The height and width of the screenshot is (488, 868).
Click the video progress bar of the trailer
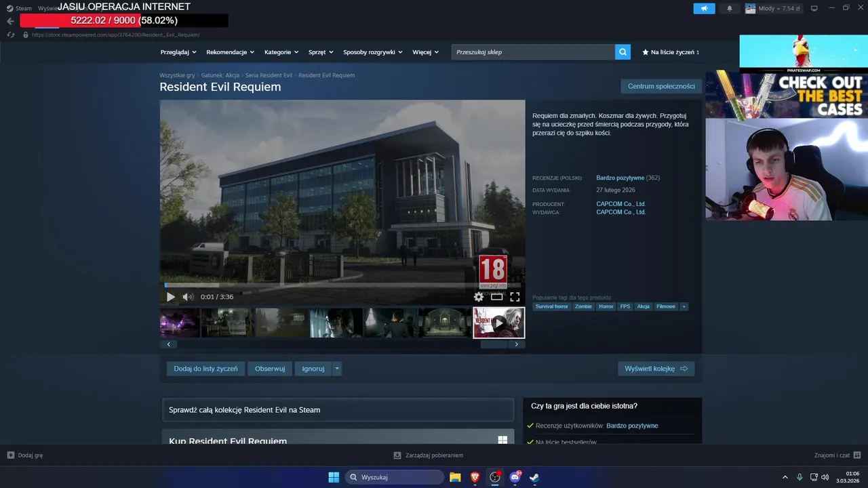coord(342,285)
